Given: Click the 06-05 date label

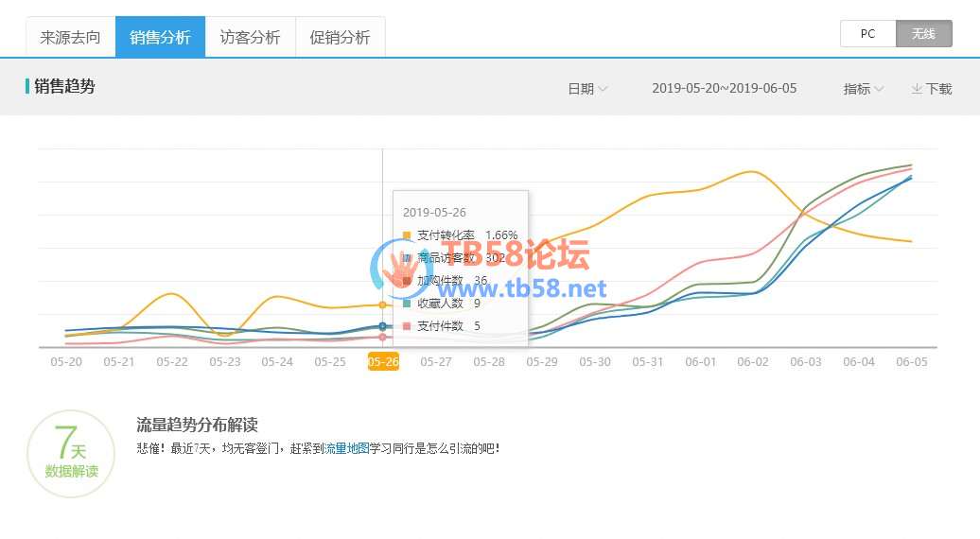Looking at the screenshot, I should (x=911, y=362).
